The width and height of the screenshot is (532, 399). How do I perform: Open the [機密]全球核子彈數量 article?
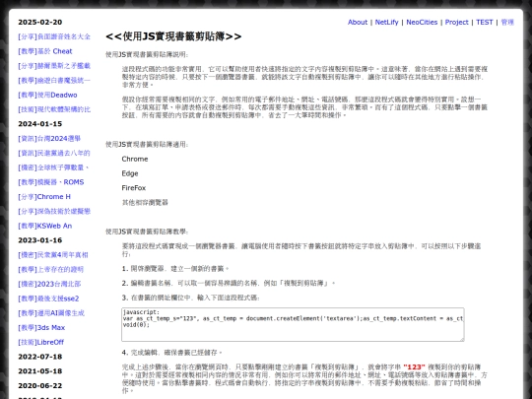[53, 167]
